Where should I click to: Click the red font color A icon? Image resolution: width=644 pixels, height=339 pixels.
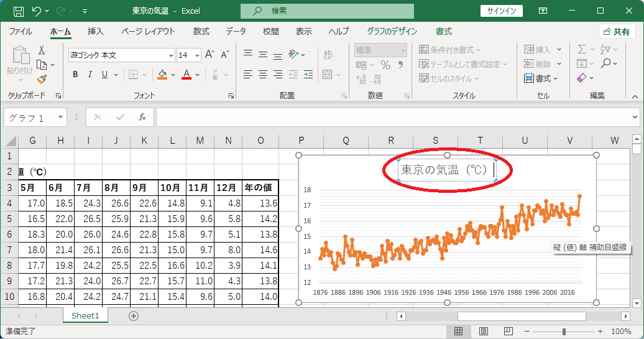[186, 75]
